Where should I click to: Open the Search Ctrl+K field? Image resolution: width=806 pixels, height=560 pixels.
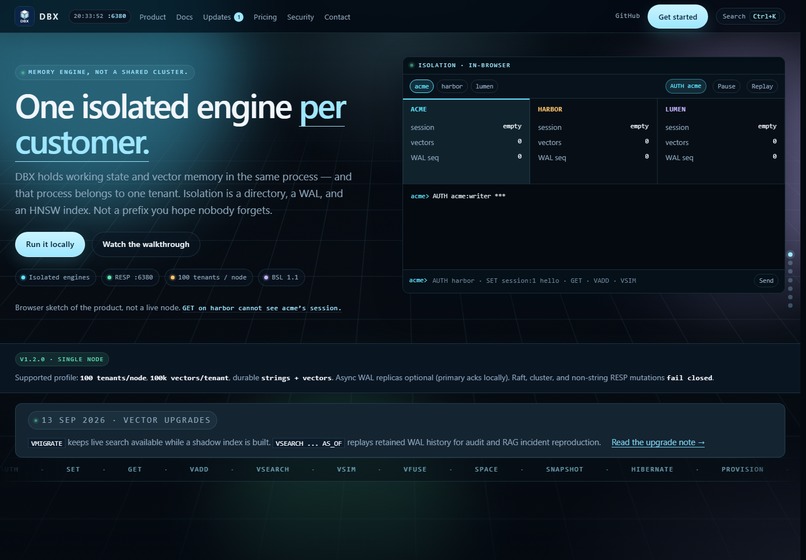(x=750, y=16)
